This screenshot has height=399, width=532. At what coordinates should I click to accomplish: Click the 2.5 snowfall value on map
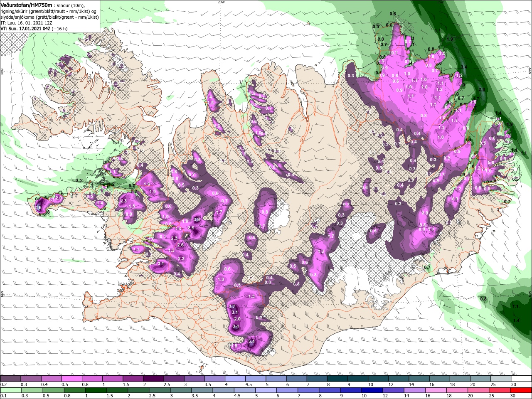coord(174,238)
